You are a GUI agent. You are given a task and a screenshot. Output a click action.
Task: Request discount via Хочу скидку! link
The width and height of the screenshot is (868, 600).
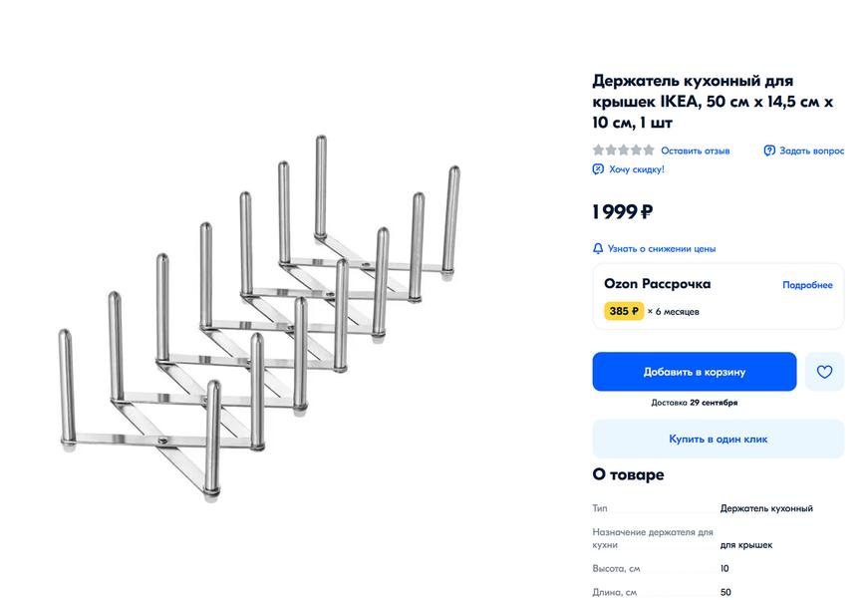[636, 169]
